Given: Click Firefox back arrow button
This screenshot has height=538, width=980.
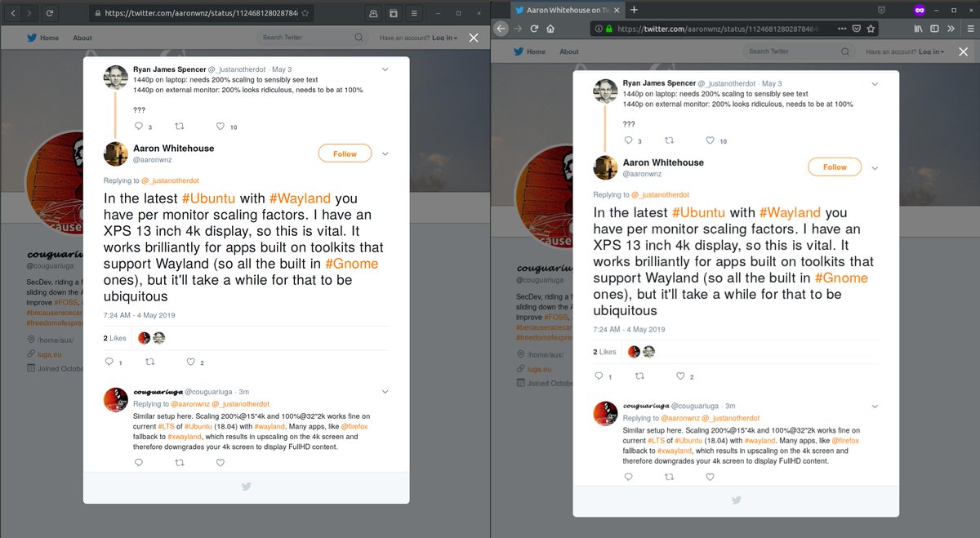Looking at the screenshot, I should tap(501, 28).
